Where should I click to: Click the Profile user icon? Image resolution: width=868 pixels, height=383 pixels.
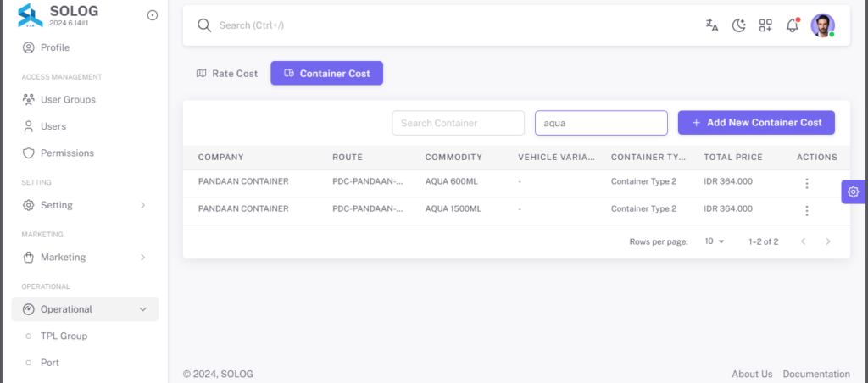tap(28, 47)
